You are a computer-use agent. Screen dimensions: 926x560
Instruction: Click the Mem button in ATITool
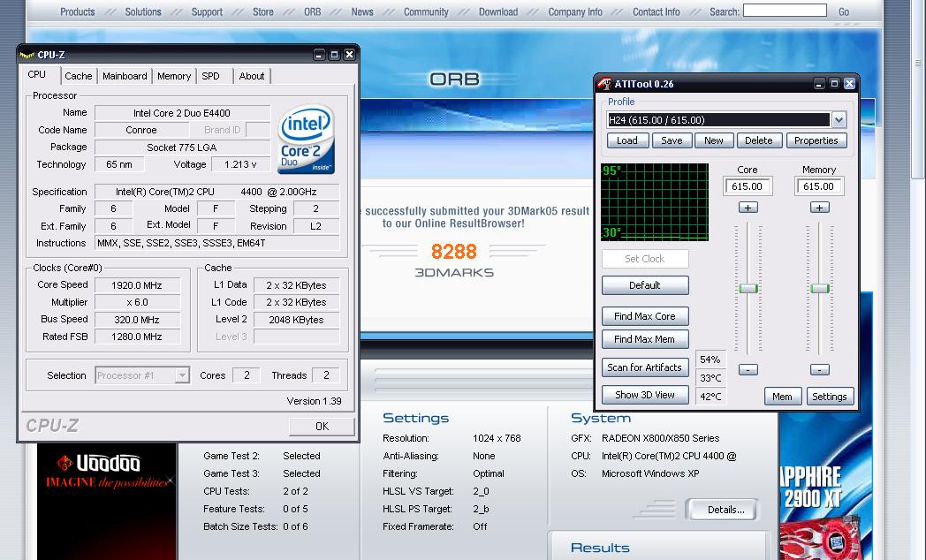coord(783,397)
